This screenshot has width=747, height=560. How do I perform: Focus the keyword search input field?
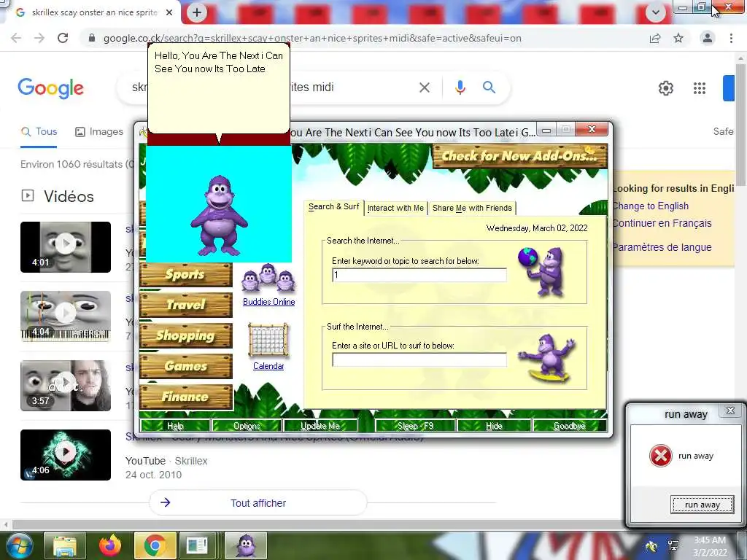[x=419, y=275]
